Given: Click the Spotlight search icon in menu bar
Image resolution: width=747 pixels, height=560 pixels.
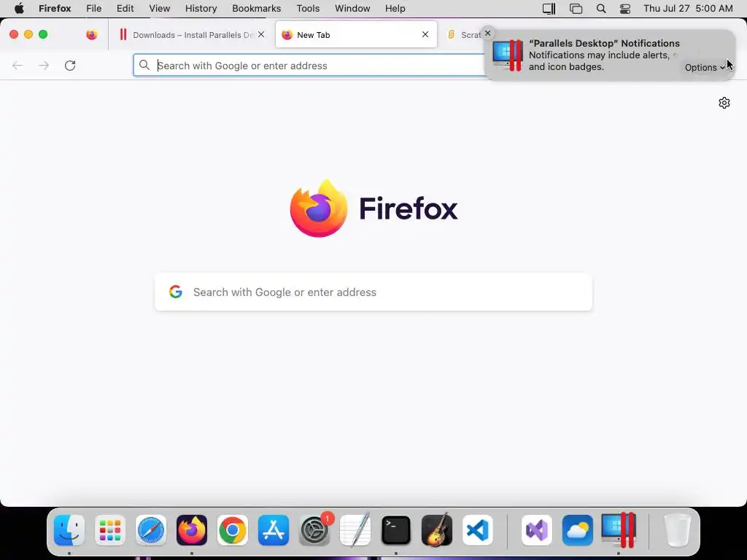Looking at the screenshot, I should pyautogui.click(x=601, y=9).
